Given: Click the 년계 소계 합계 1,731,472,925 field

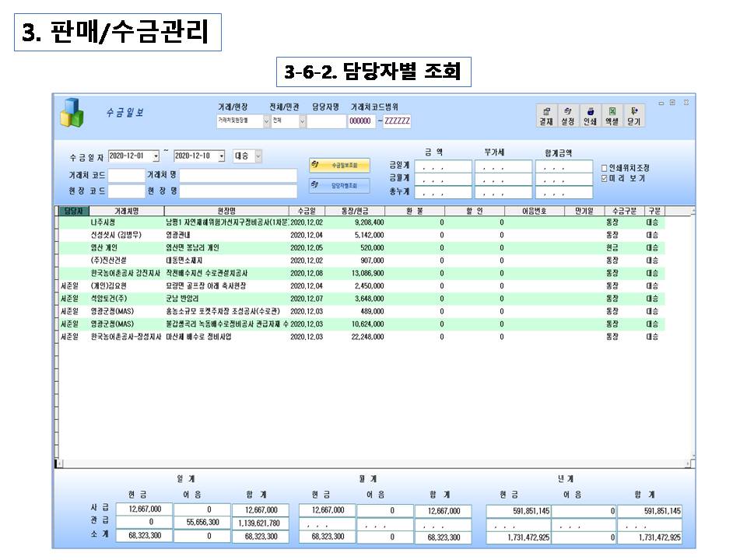Looking at the screenshot, I should (649, 537).
